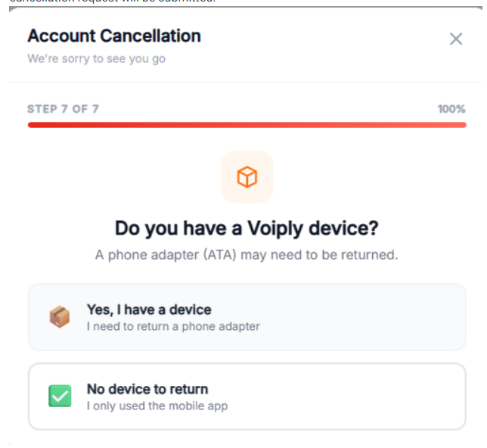Click "I need to return a phone adapter" description

coord(173,326)
